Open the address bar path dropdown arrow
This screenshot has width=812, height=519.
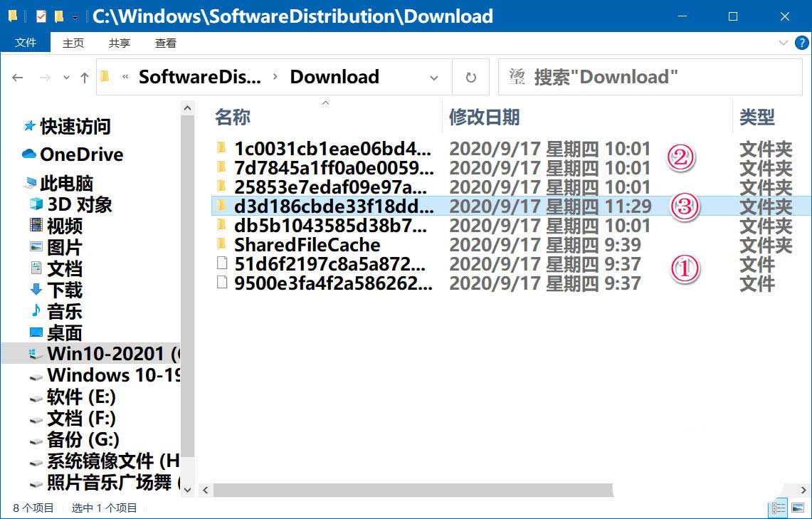[434, 77]
